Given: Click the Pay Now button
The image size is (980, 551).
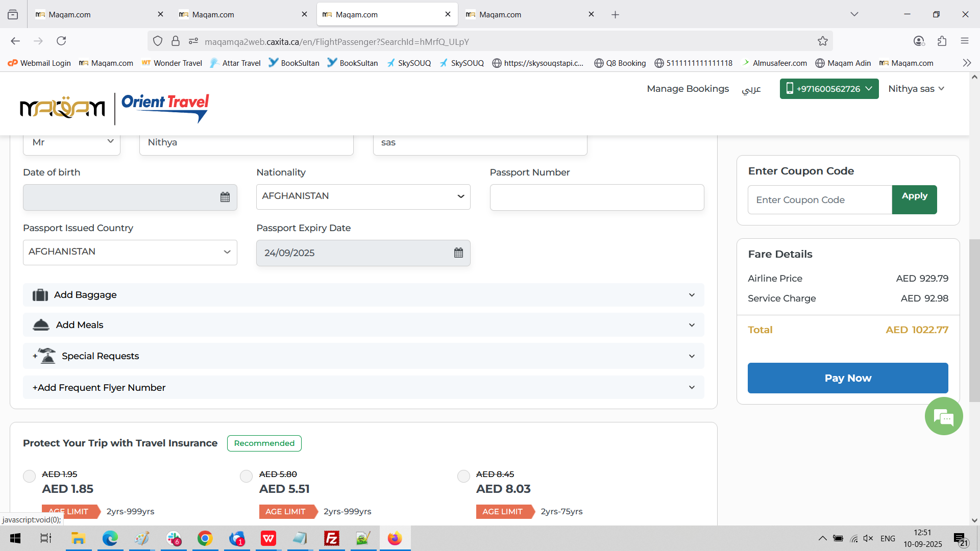Looking at the screenshot, I should pos(847,378).
